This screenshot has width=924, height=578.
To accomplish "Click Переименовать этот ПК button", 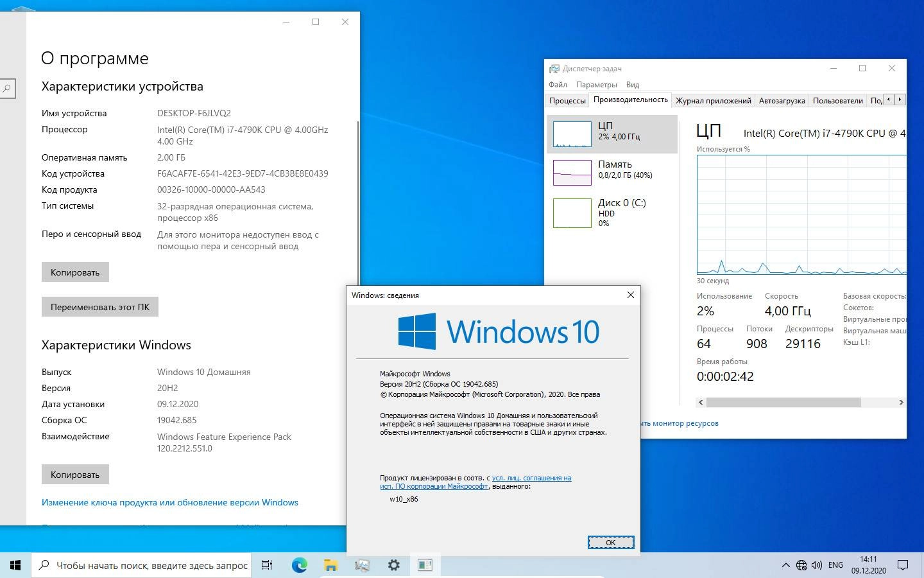I will click(x=100, y=306).
